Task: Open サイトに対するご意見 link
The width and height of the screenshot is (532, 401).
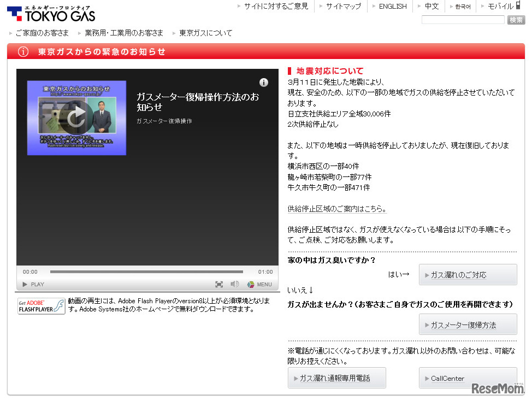Action: (x=276, y=6)
